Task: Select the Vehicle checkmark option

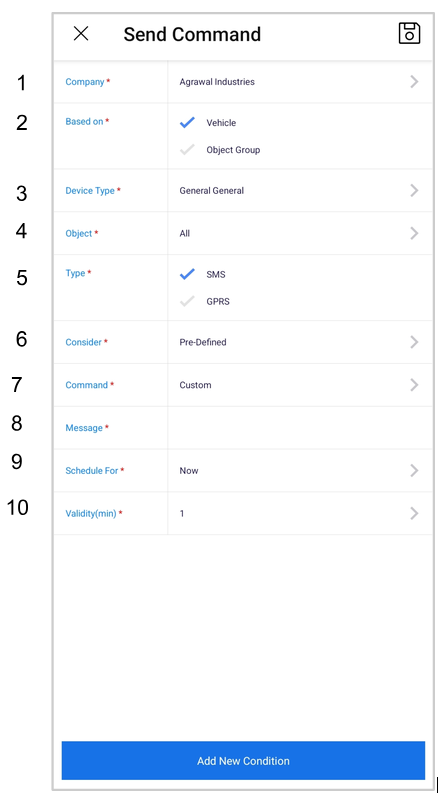Action: [x=187, y=122]
